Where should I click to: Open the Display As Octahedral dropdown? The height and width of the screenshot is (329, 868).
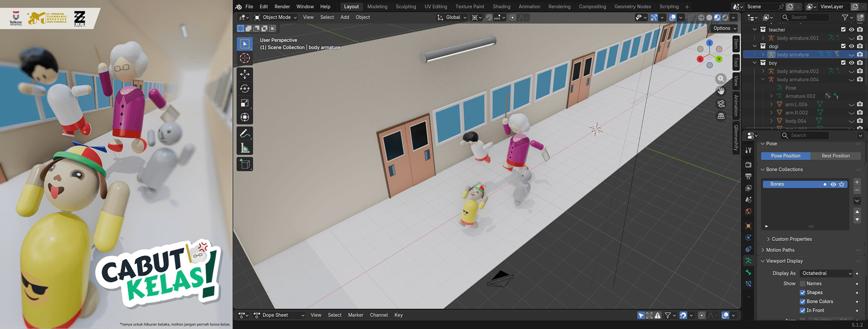coord(826,273)
